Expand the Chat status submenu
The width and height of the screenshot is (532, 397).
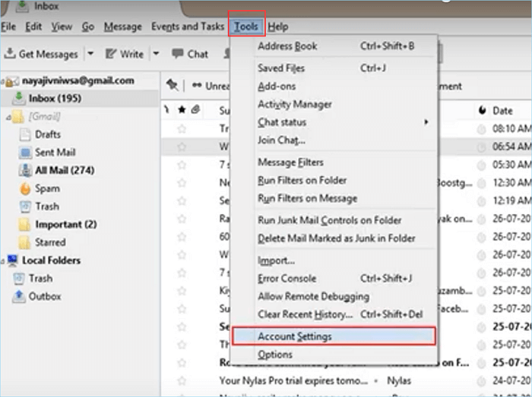point(334,122)
